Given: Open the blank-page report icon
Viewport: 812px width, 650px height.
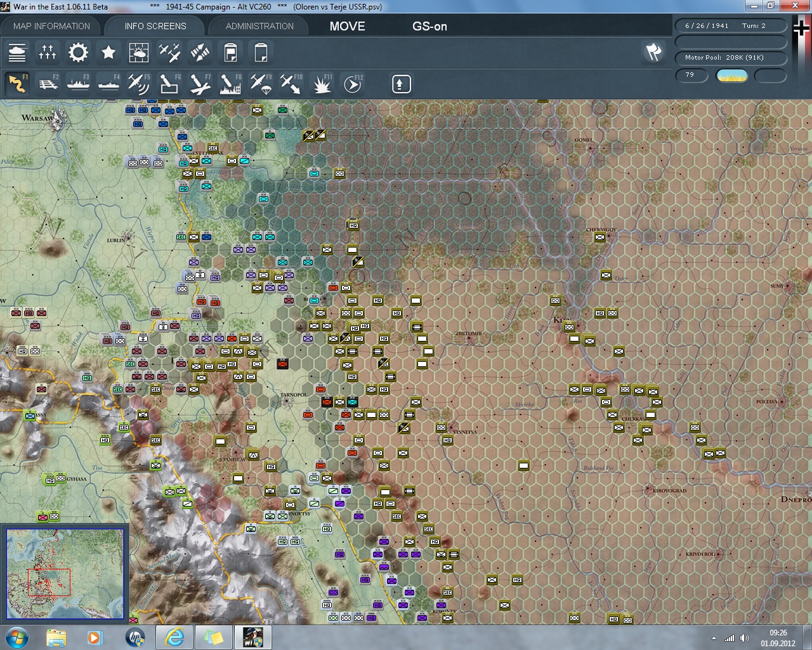Looking at the screenshot, I should (261, 52).
